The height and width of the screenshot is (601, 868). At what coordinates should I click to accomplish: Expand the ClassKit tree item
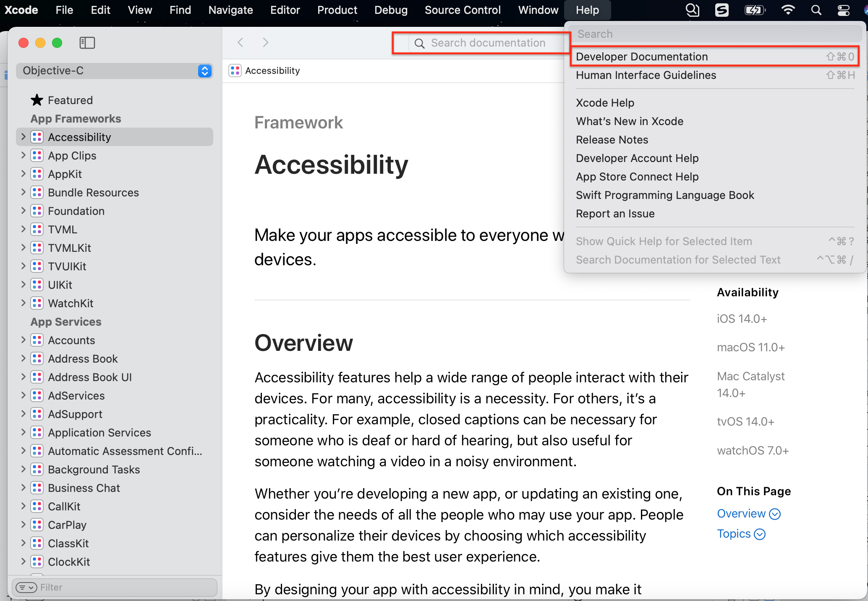[24, 543]
